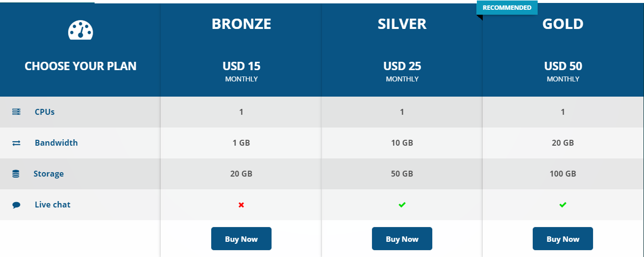Click the Storage database icon
The width and height of the screenshot is (644, 257).
pyautogui.click(x=16, y=174)
